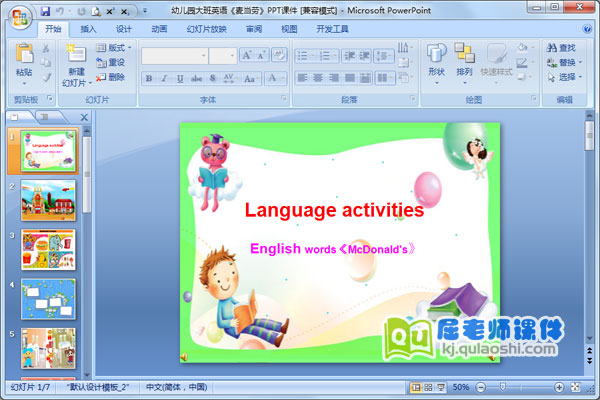Clear all formatting icon in font group

[x=279, y=56]
